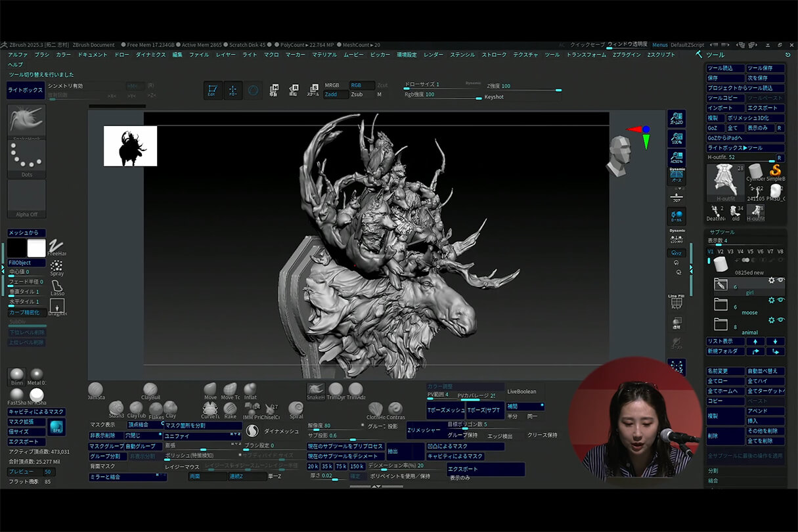Viewport: 798px width, 532px height.
Task: Click the BPR render icon
Action: (56, 428)
